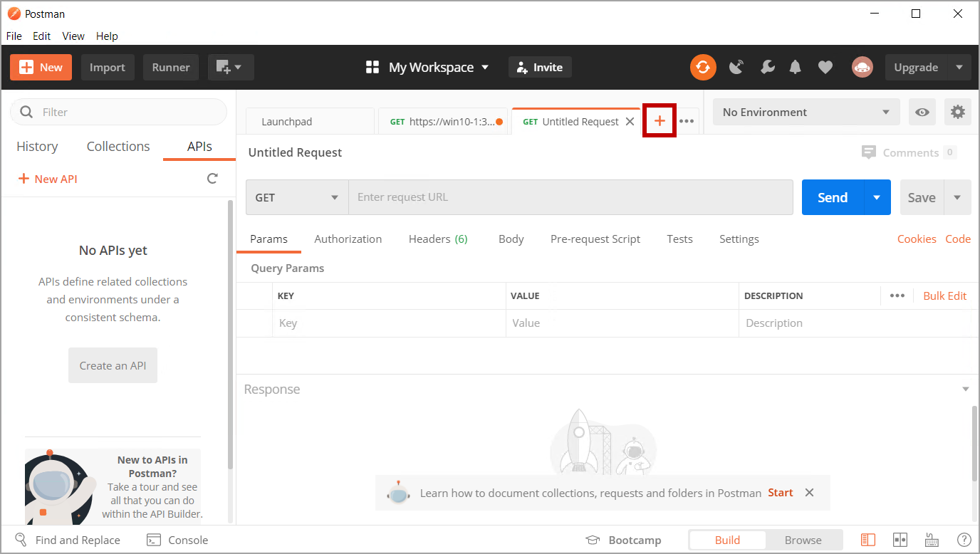Refresh the APIs list
The width and height of the screenshot is (980, 554).
pos(212,179)
